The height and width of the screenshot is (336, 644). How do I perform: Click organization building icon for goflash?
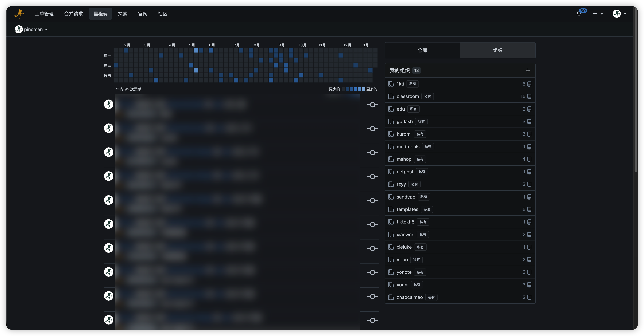pos(391,121)
